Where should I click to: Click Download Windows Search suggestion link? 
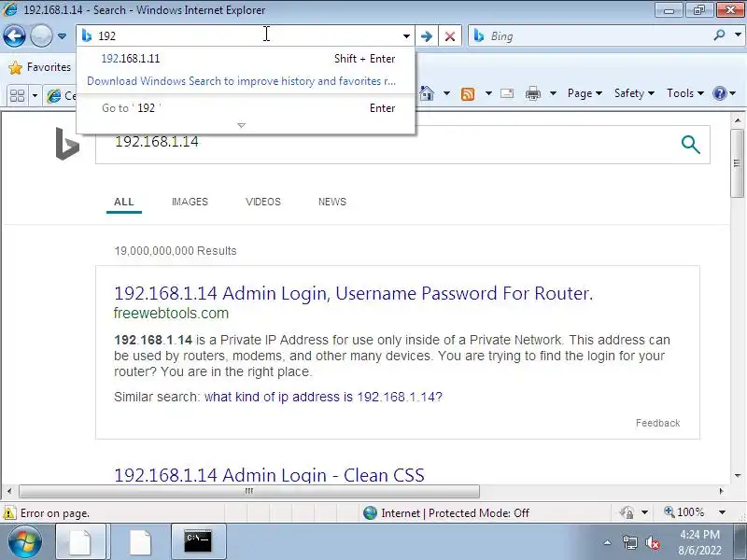pos(242,81)
